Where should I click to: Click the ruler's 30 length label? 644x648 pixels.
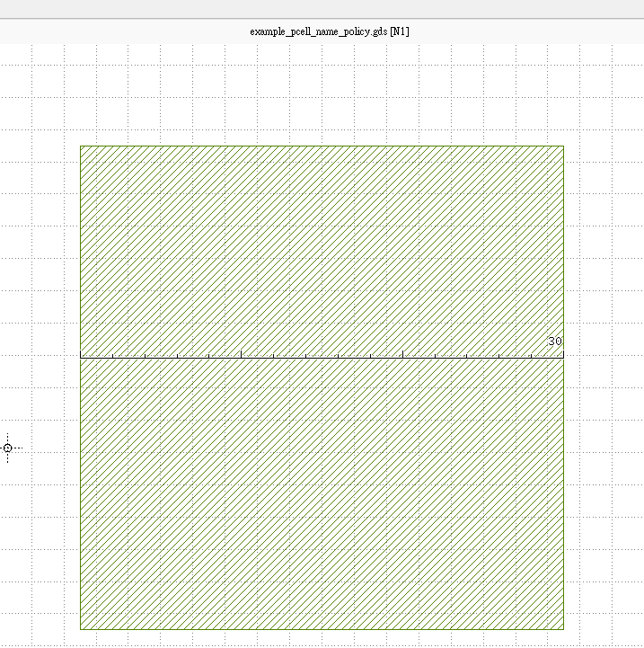coord(555,342)
